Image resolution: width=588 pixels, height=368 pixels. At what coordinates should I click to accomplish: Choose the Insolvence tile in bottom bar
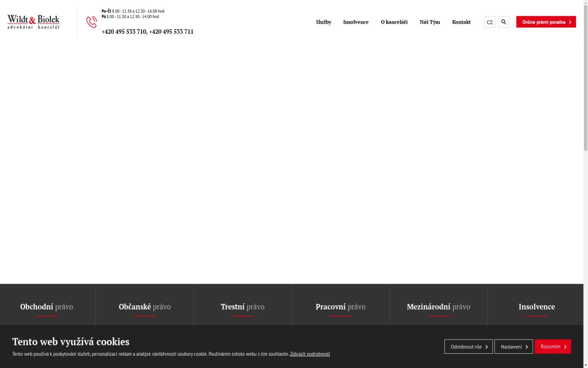tap(537, 307)
